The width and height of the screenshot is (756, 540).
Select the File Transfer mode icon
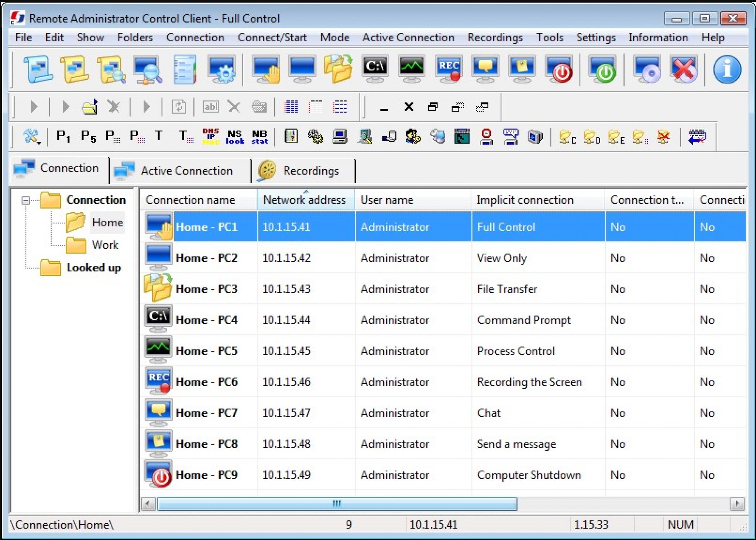[x=338, y=68]
